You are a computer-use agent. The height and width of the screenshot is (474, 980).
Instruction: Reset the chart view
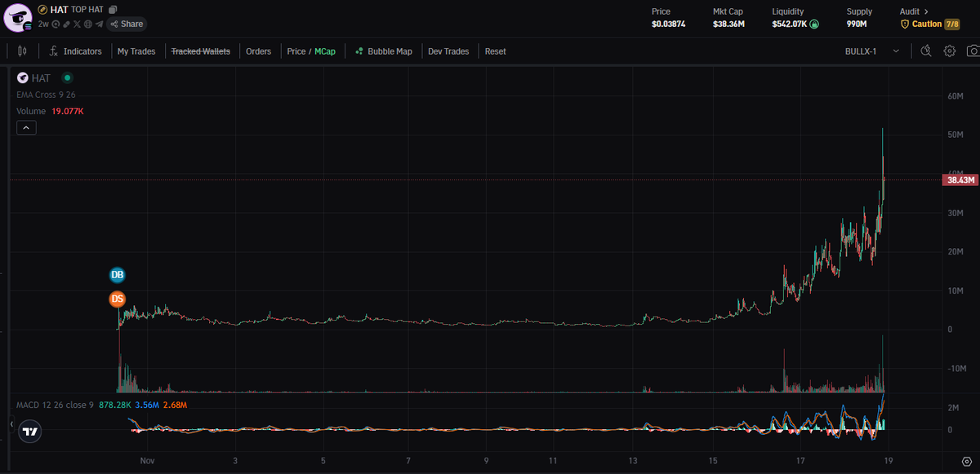tap(495, 51)
